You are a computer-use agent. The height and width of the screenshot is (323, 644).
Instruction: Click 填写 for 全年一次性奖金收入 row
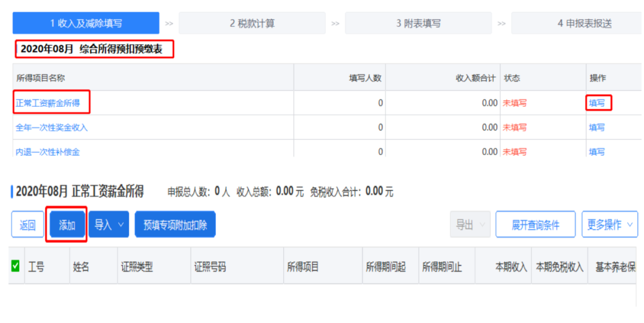point(597,128)
